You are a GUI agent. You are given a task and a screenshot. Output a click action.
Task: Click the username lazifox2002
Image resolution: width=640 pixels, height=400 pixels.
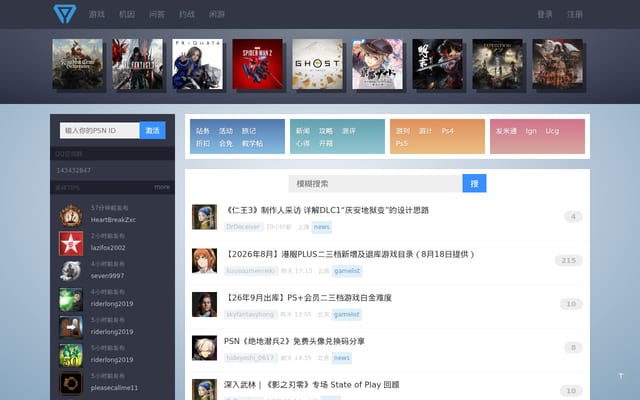(108, 248)
